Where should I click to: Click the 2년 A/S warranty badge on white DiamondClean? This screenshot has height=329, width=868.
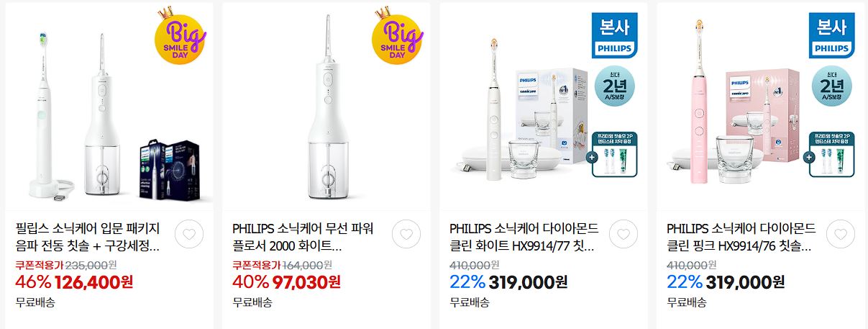click(x=615, y=86)
